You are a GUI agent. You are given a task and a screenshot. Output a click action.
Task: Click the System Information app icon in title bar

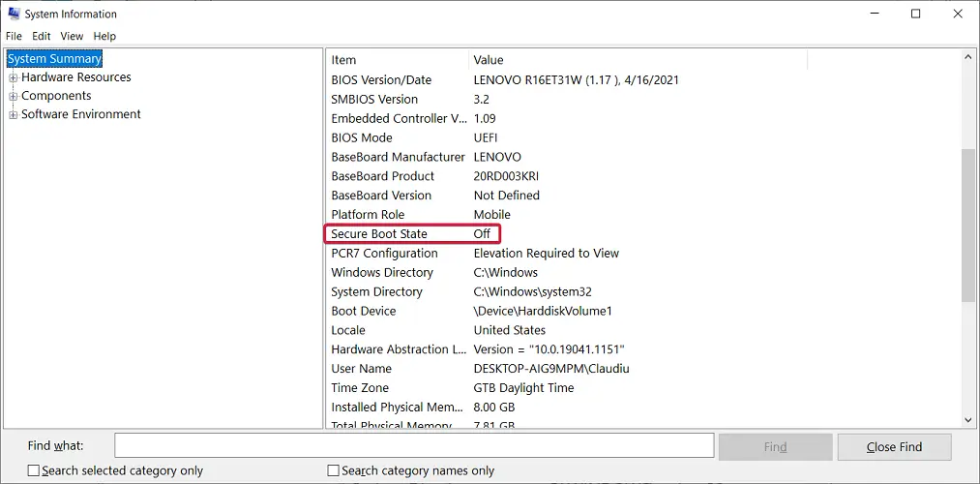13,14
